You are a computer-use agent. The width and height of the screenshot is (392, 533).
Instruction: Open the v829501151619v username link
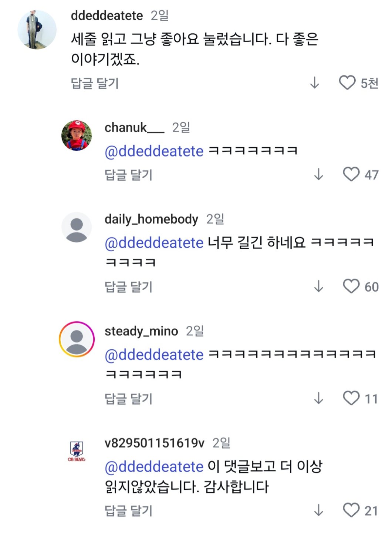[154, 443]
